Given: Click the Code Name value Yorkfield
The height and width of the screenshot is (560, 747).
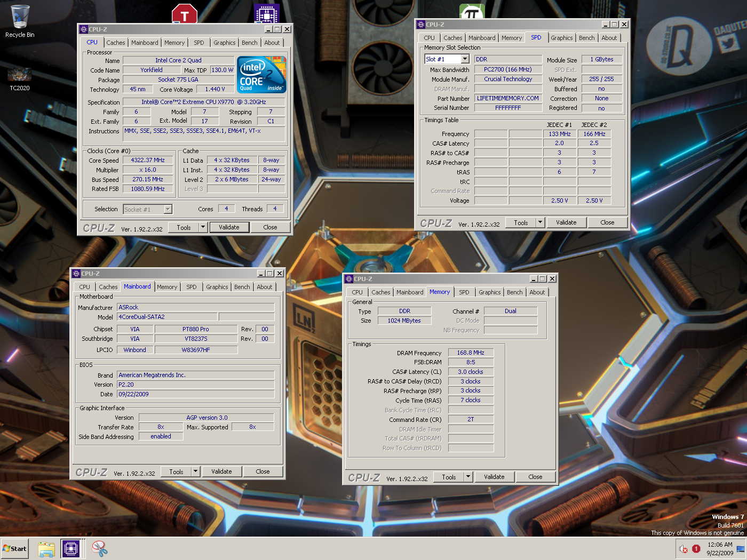Looking at the screenshot, I should 152,70.
